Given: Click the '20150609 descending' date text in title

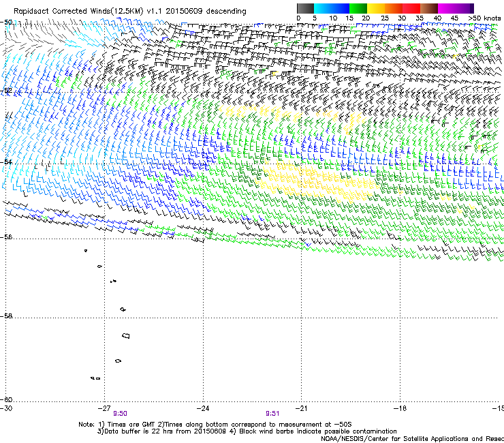Looking at the screenshot, I should pyautogui.click(x=206, y=12).
